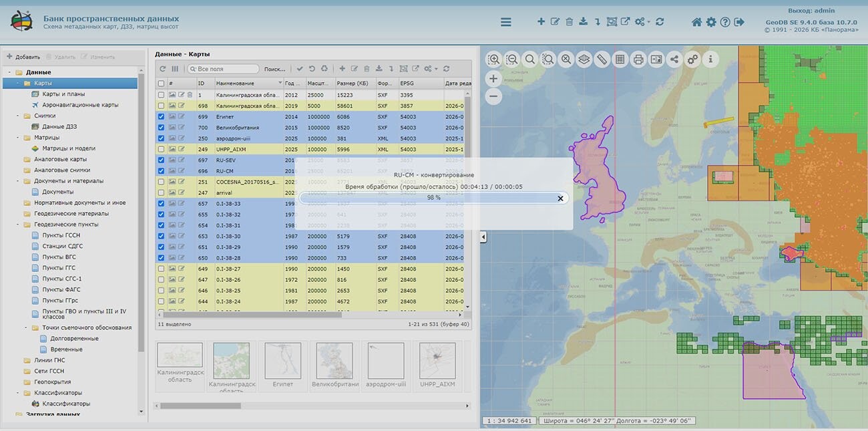
Task: Uncheck the Египет row checkbox
Action: 161,117
